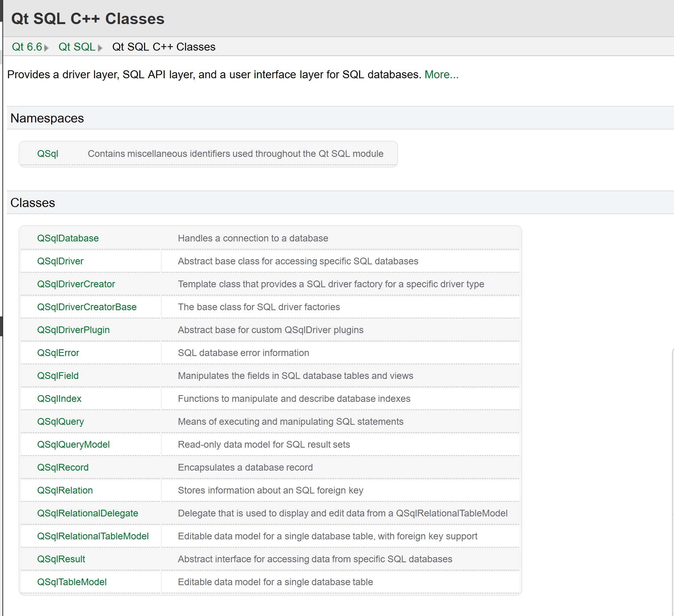Open the QSqlField class link
This screenshot has width=674, height=616.
click(x=58, y=376)
